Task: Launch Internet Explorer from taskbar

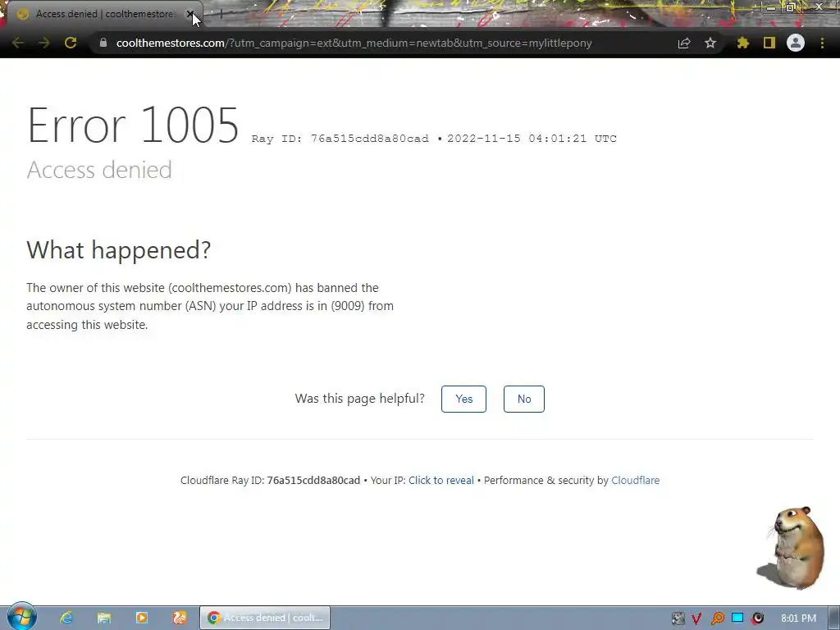Action: [66, 618]
